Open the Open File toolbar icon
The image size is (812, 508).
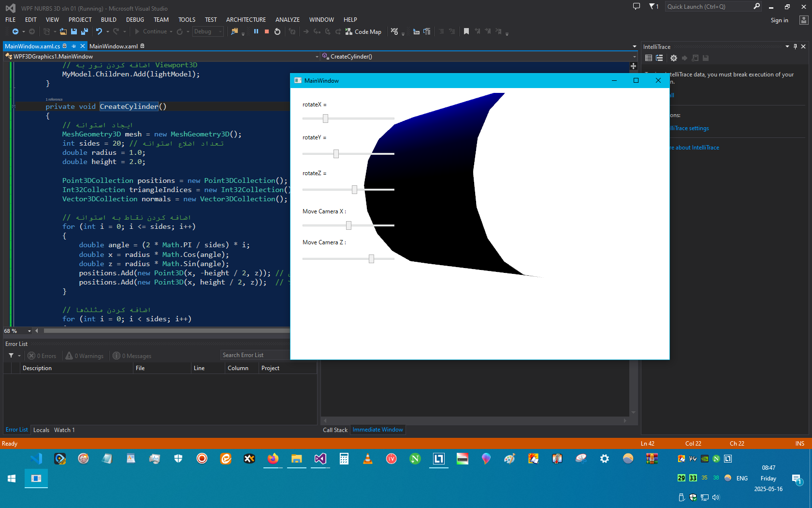pyautogui.click(x=63, y=31)
